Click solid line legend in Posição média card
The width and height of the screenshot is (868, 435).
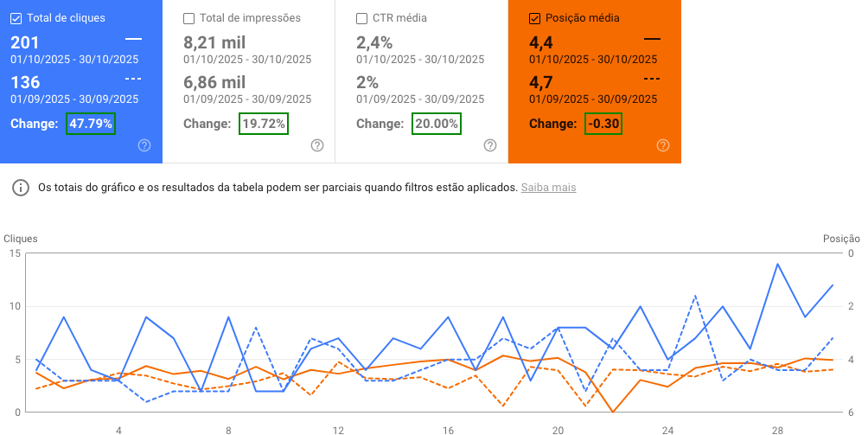652,39
